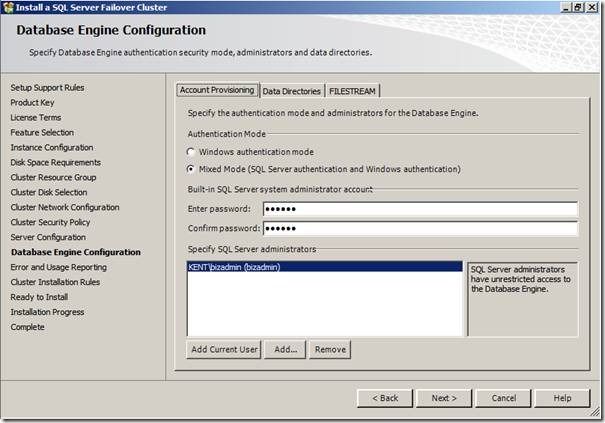The width and height of the screenshot is (605, 423).
Task: Click Ready to Install step
Action: (x=39, y=297)
